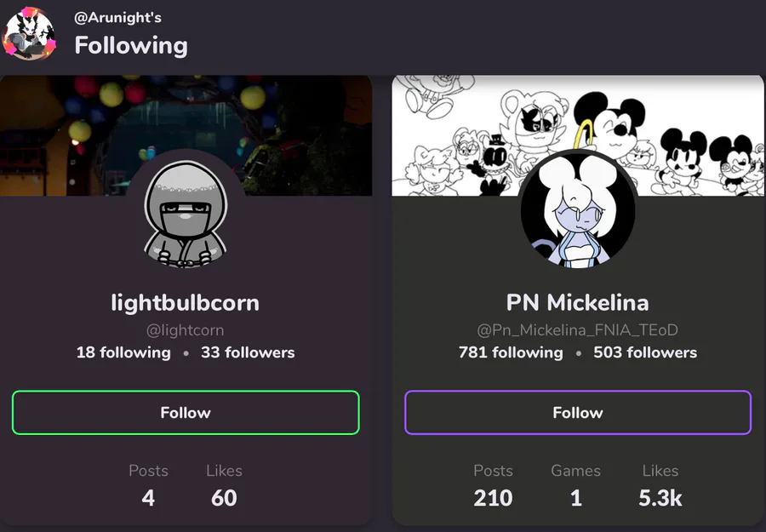Image resolution: width=766 pixels, height=532 pixels.
Task: Follow lightbulbcorn with the green button
Action: point(186,413)
